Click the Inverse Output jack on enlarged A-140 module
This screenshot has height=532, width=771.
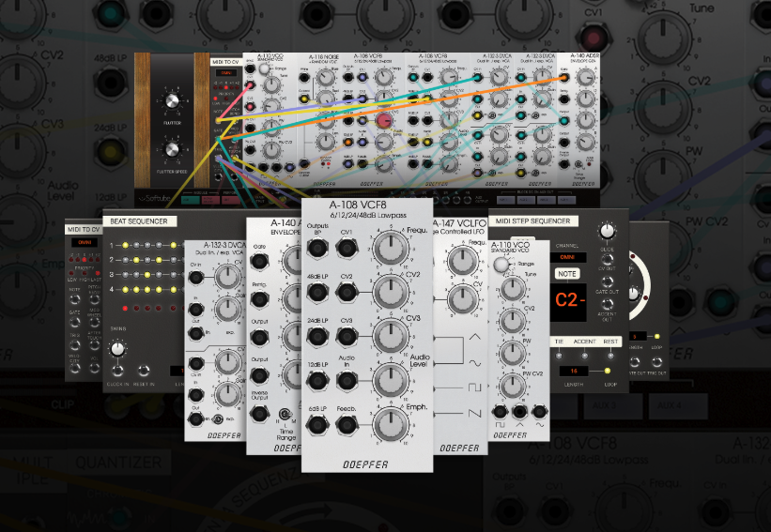coord(259,414)
